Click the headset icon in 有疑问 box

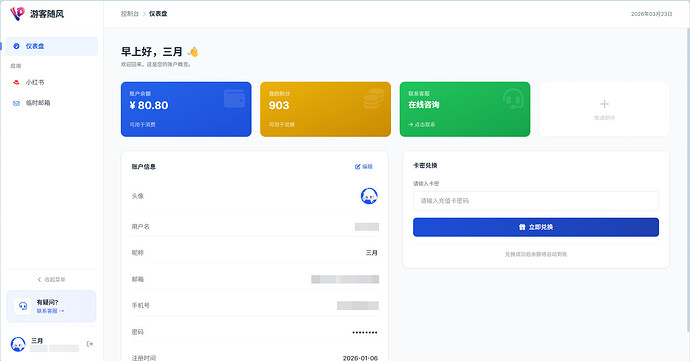tap(22, 306)
